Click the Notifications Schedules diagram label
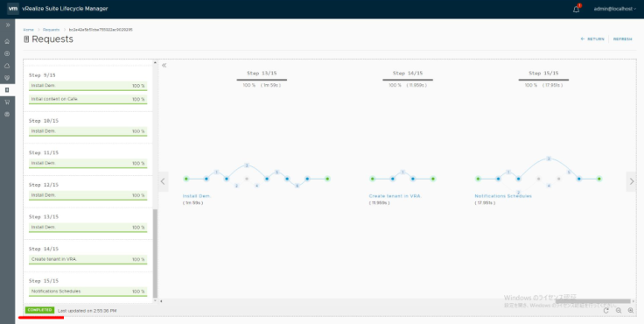The height and width of the screenshot is (324, 644). coord(503,196)
